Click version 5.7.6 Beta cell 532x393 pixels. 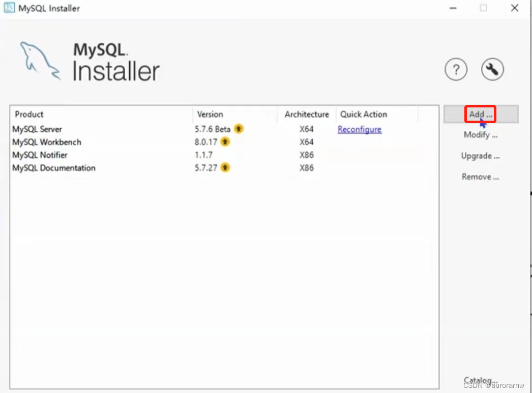pos(213,129)
